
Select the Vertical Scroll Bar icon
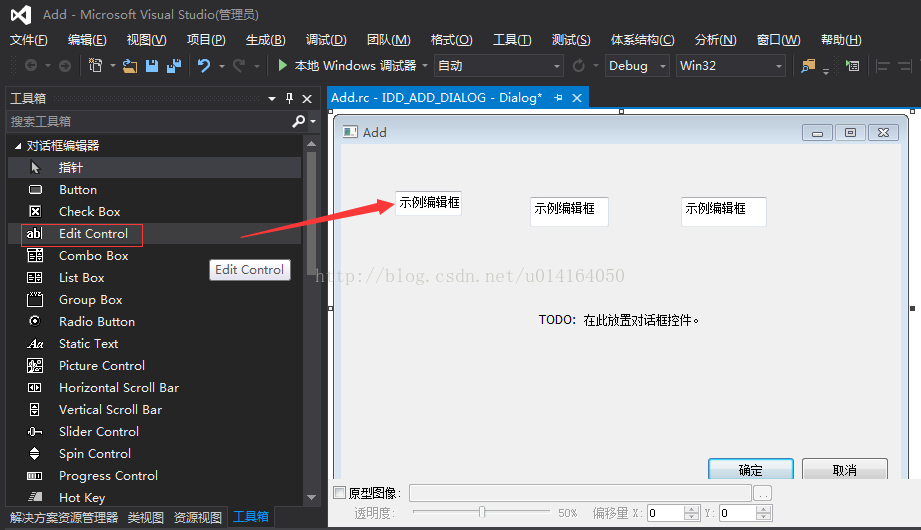click(35, 410)
